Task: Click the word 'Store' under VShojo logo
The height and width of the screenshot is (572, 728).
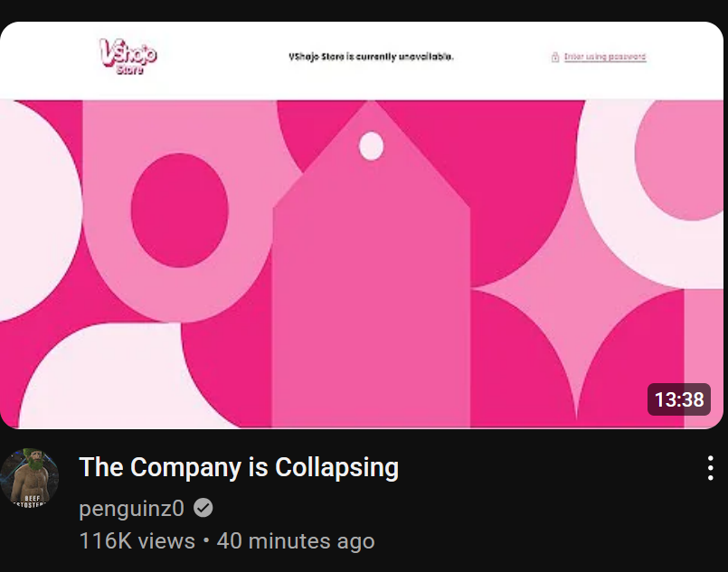Action: (x=130, y=70)
